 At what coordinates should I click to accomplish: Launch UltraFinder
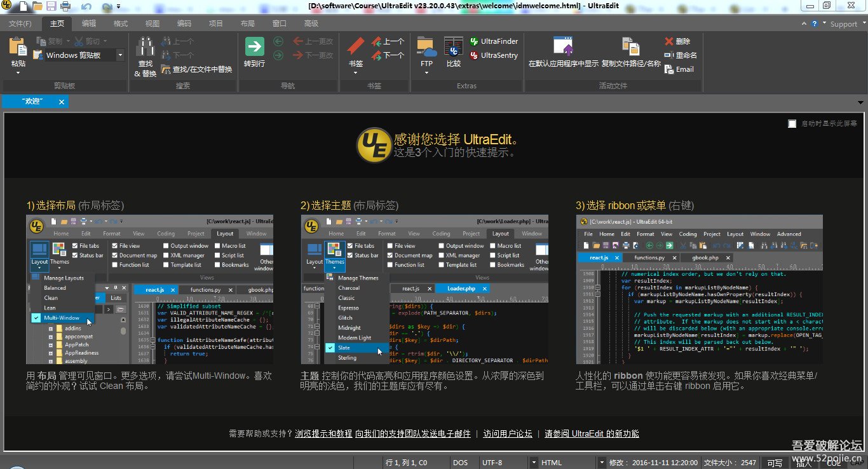click(x=494, y=41)
